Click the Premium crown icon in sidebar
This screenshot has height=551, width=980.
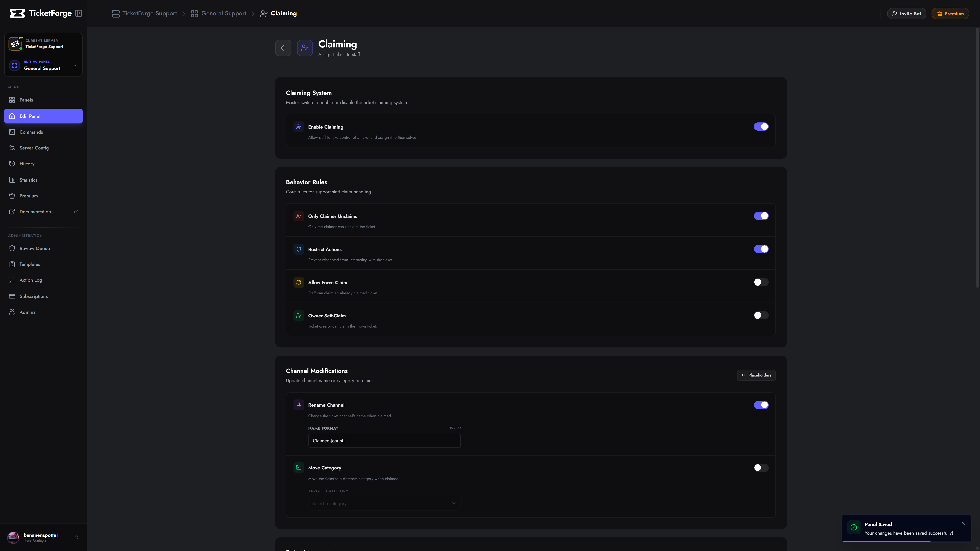(12, 196)
